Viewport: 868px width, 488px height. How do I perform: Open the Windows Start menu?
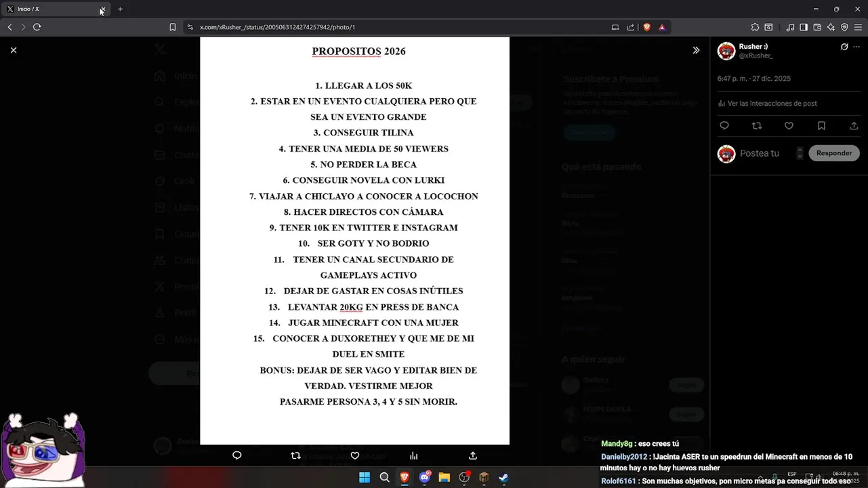tap(365, 477)
